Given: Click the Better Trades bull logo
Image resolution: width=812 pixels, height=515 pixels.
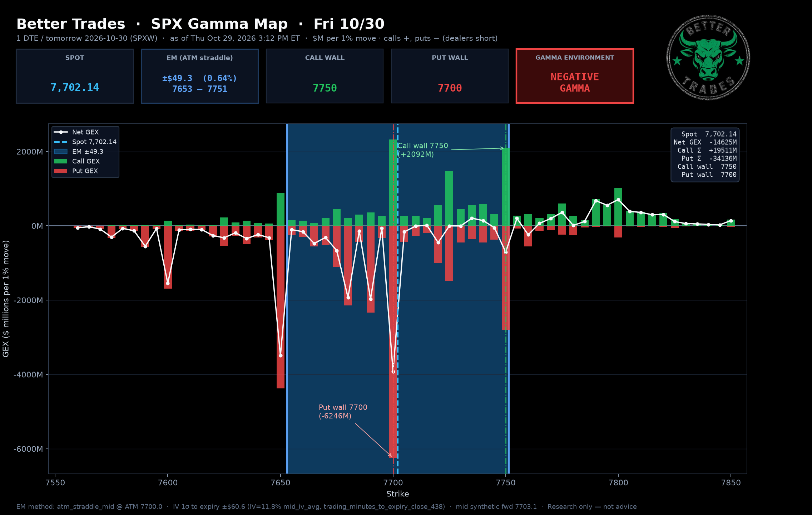Looking at the screenshot, I should [x=708, y=58].
